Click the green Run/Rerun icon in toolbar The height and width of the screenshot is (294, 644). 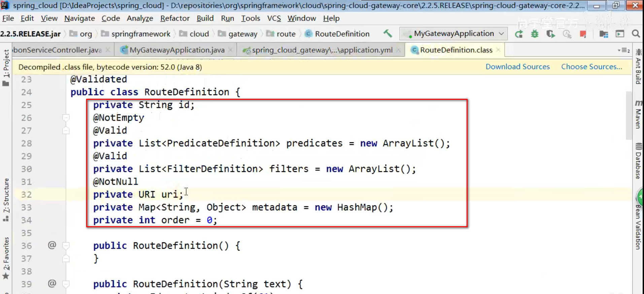tap(519, 34)
